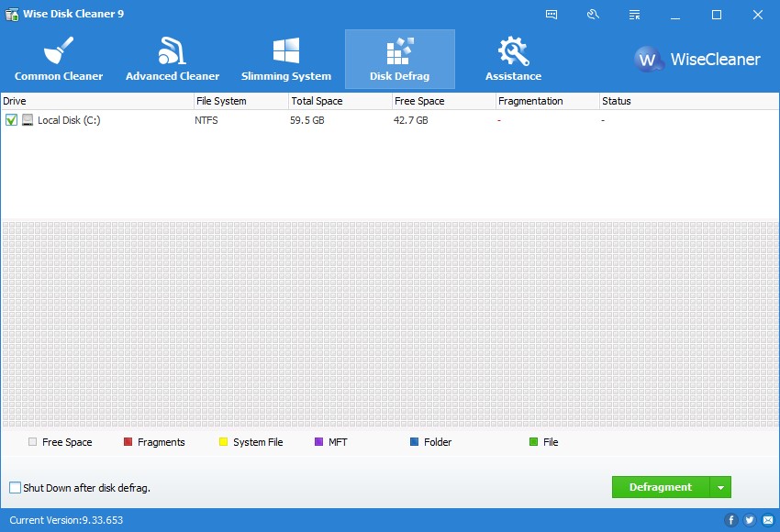The image size is (780, 532).
Task: Sort drives by Free Space column header
Action: [x=418, y=101]
